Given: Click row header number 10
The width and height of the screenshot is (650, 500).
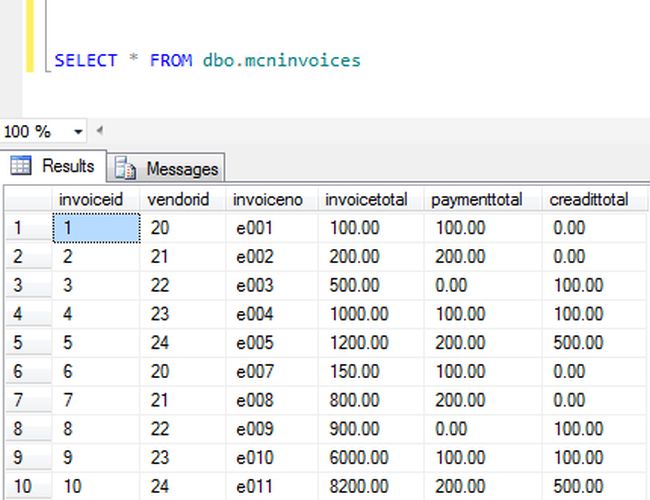Looking at the screenshot, I should pyautogui.click(x=25, y=486).
